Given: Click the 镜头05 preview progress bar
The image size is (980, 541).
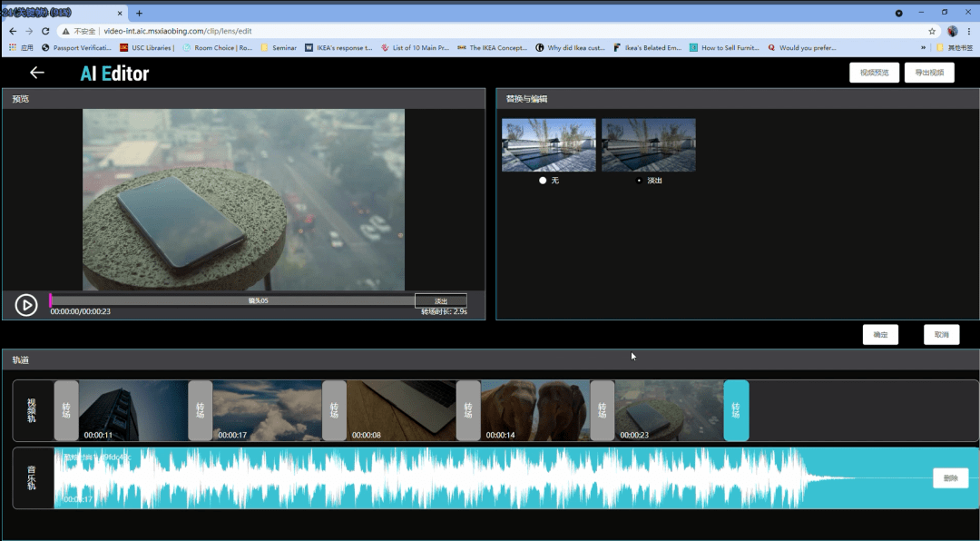Looking at the screenshot, I should click(x=258, y=300).
